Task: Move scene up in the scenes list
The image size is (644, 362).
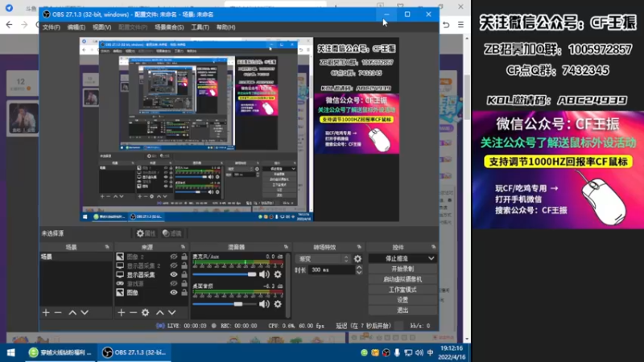Action: point(72,313)
